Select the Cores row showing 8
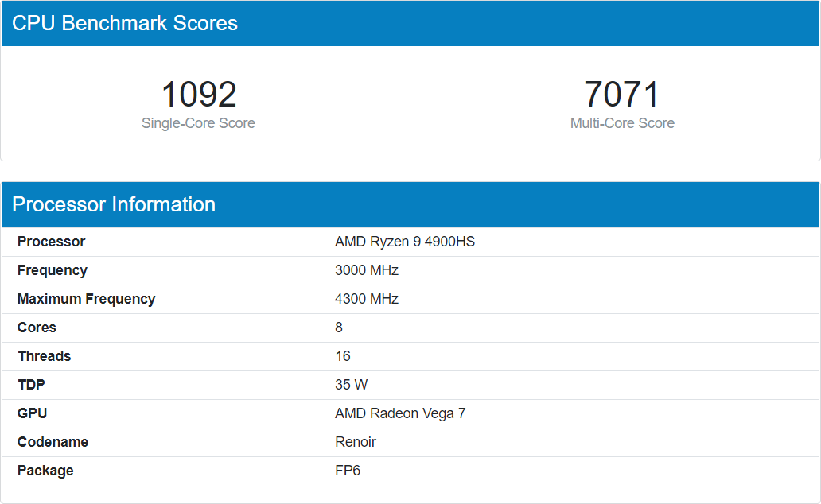The width and height of the screenshot is (821, 504). point(36,328)
